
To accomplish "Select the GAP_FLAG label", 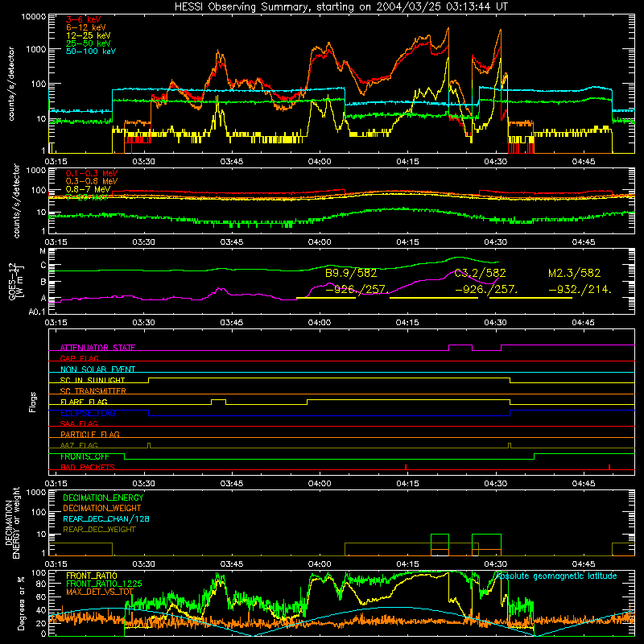I will click(x=79, y=358).
